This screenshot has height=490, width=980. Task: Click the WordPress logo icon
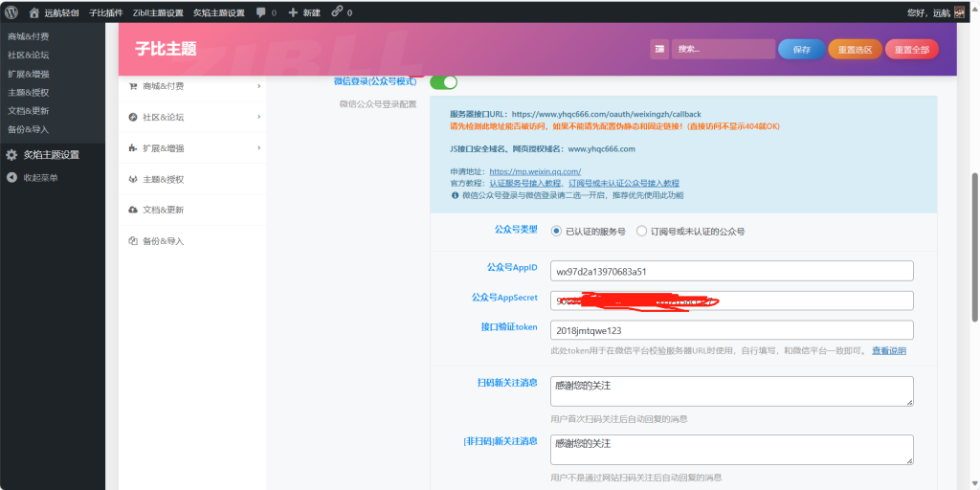(x=11, y=12)
